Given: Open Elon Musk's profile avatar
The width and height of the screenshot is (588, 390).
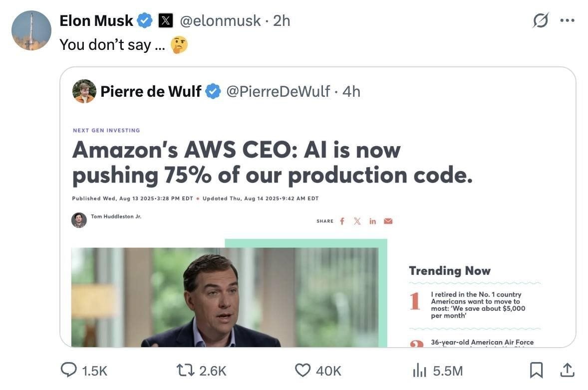Looking at the screenshot, I should pos(31,30).
